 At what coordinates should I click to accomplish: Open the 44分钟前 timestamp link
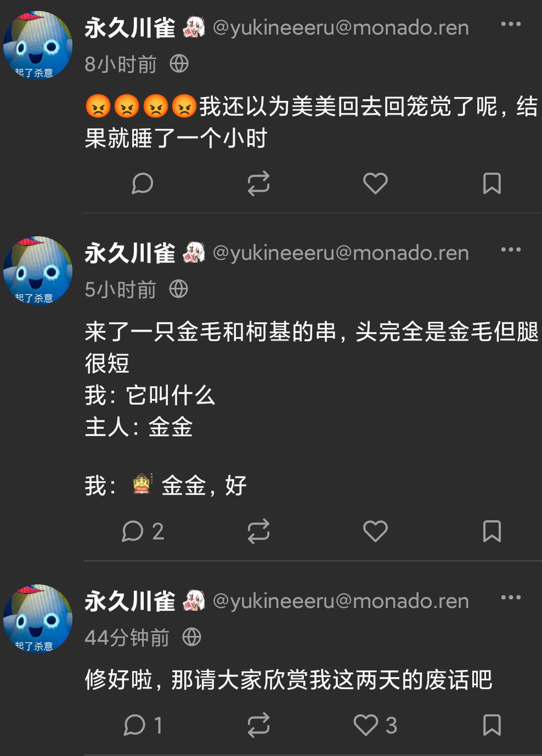pyautogui.click(x=127, y=638)
